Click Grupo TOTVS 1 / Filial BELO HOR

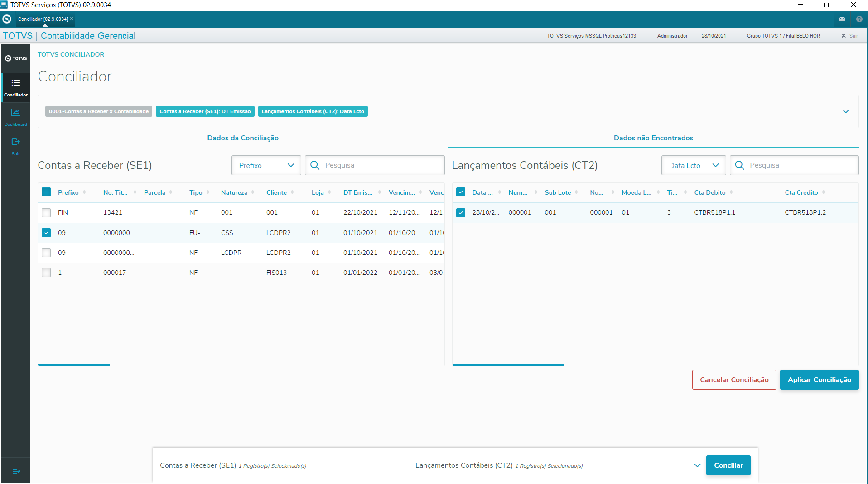click(783, 36)
